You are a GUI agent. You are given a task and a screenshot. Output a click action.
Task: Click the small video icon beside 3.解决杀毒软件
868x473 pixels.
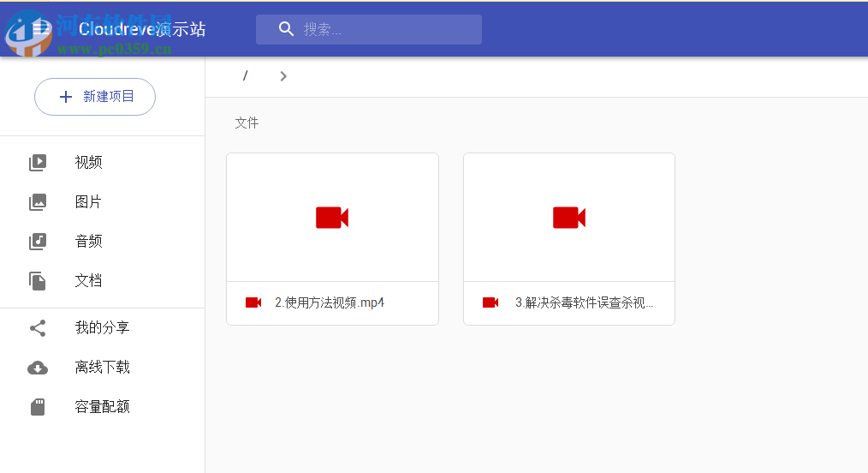(490, 302)
